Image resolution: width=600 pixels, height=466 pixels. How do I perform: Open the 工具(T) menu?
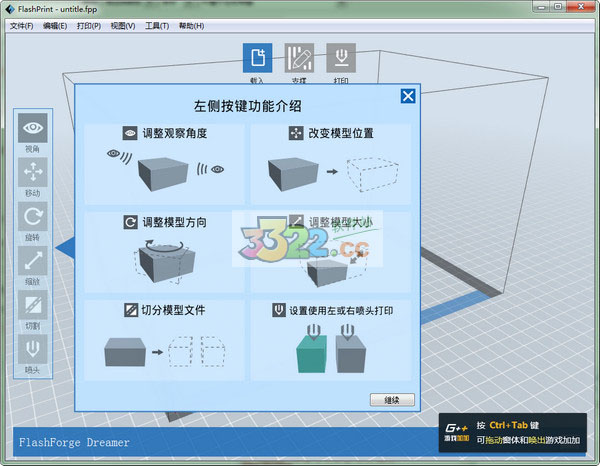[157, 26]
